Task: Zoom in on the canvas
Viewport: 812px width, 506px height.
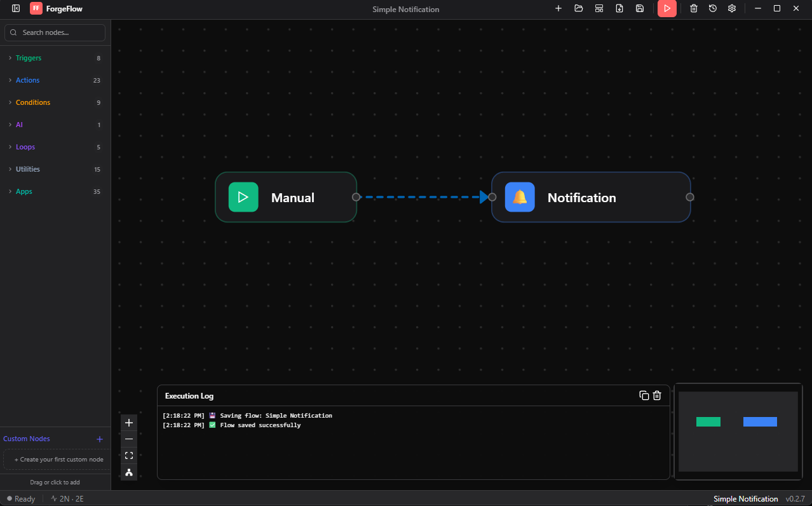Action: pos(128,422)
